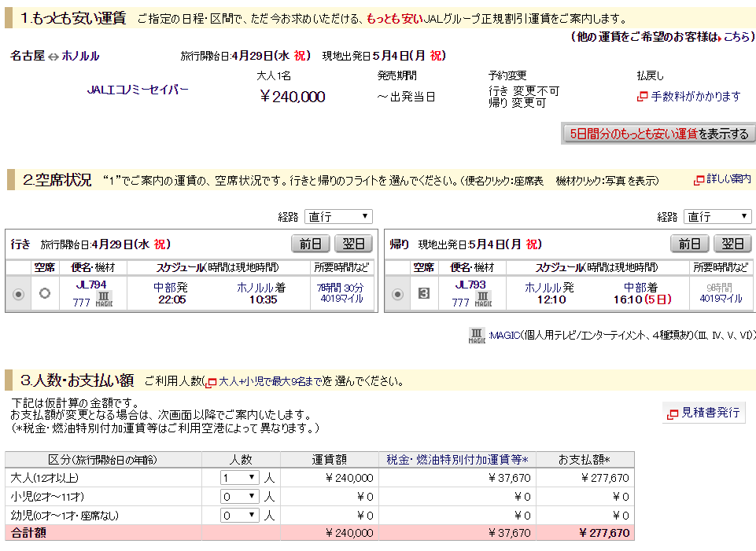The image size is (756, 551).
Task: Click 777 aircraft link under JL794
Action: (81, 303)
